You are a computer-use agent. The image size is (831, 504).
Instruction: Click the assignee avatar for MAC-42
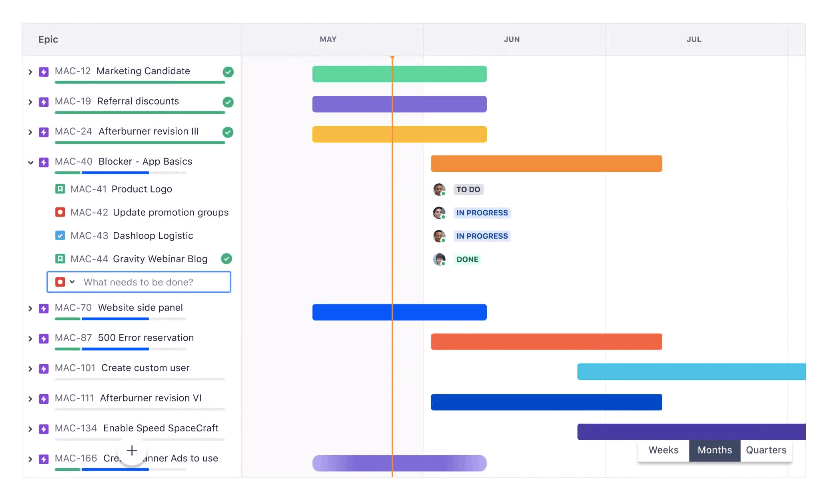(x=439, y=213)
